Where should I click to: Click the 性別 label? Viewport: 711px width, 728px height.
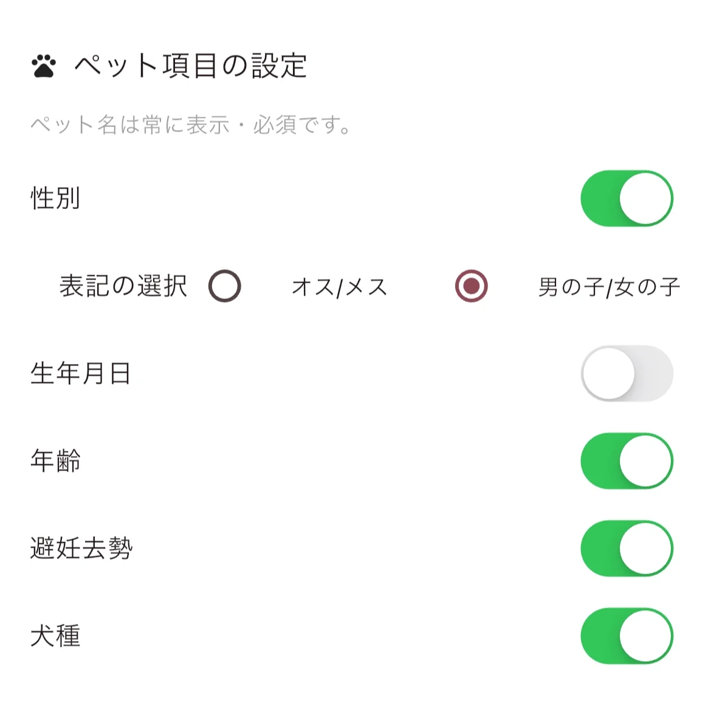tap(55, 199)
